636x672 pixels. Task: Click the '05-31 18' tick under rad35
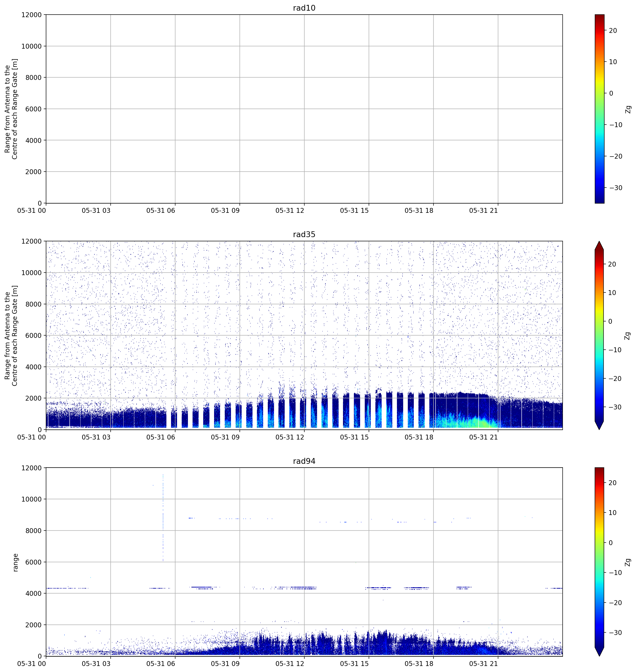(419, 437)
